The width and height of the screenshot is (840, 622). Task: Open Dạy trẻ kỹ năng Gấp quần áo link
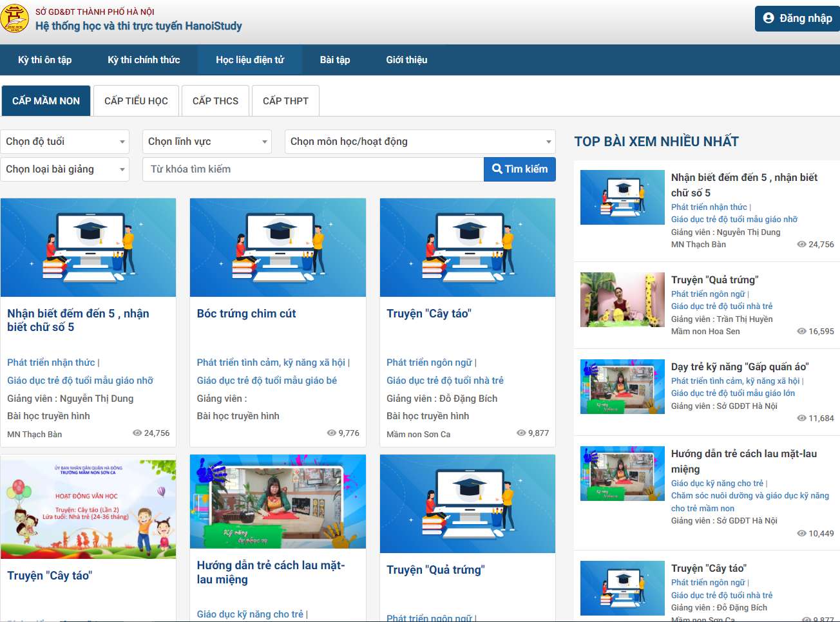740,366
